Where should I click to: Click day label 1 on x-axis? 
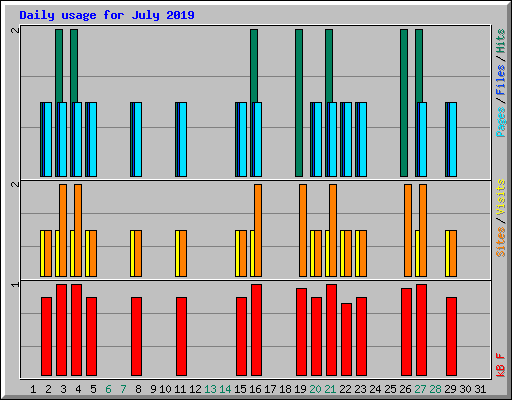click(x=33, y=389)
